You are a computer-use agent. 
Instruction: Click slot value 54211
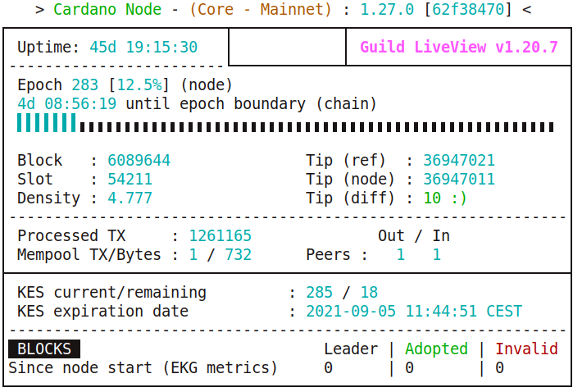click(130, 179)
